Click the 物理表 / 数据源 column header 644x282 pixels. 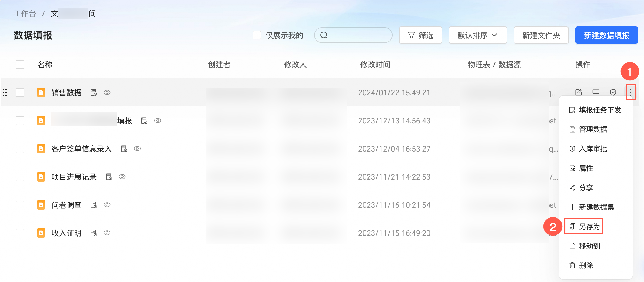tap(494, 65)
